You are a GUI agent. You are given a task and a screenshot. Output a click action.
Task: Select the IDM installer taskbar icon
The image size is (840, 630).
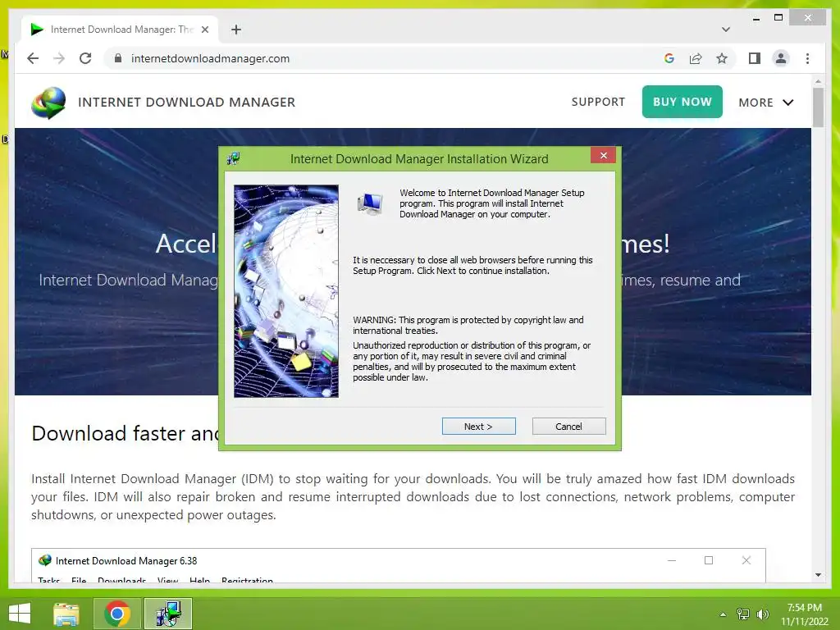pyautogui.click(x=168, y=614)
